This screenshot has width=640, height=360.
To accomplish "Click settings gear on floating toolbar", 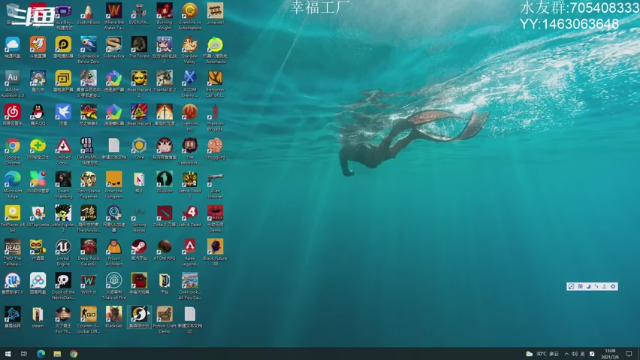I will click(x=613, y=287).
